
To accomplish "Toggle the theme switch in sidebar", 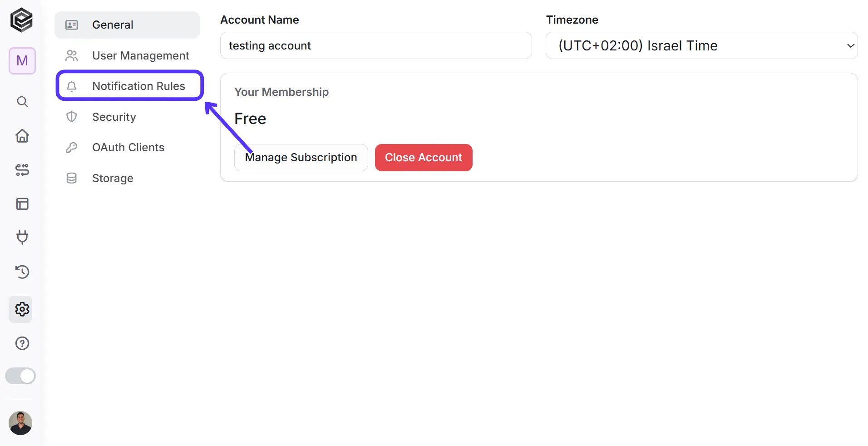I will click(x=20, y=376).
